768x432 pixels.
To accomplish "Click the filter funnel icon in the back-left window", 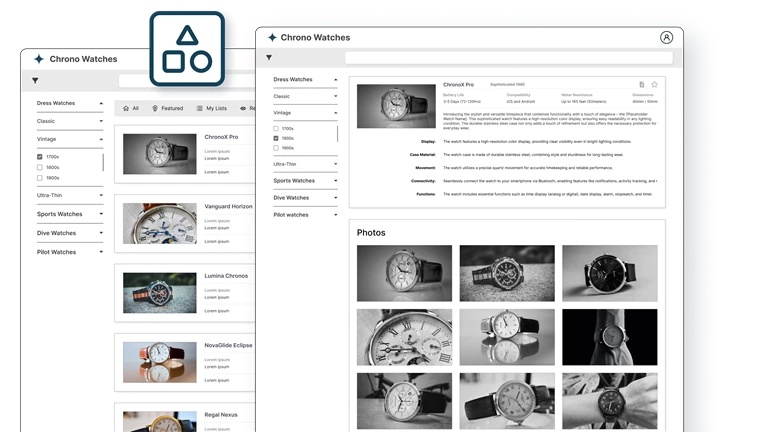I will coord(36,81).
